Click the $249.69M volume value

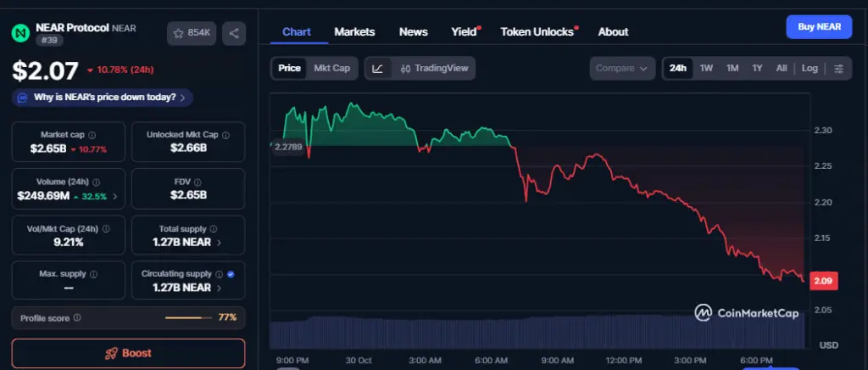[43, 196]
